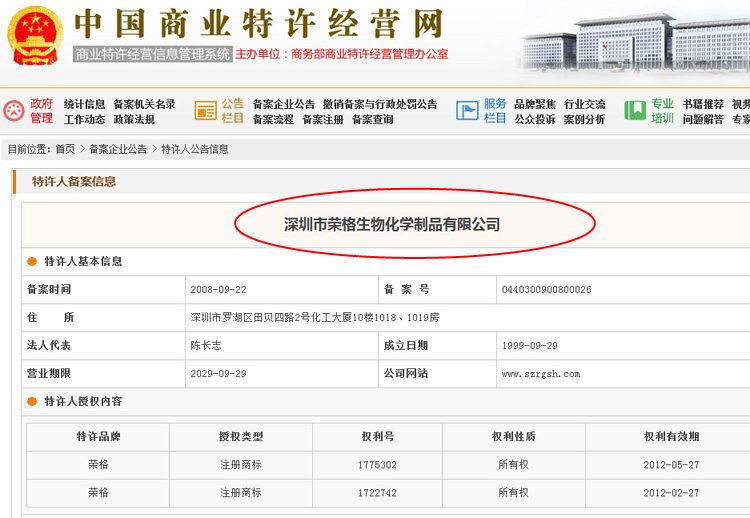750x518 pixels.
Task: Go to 工作动态 page
Action: [x=85, y=120]
